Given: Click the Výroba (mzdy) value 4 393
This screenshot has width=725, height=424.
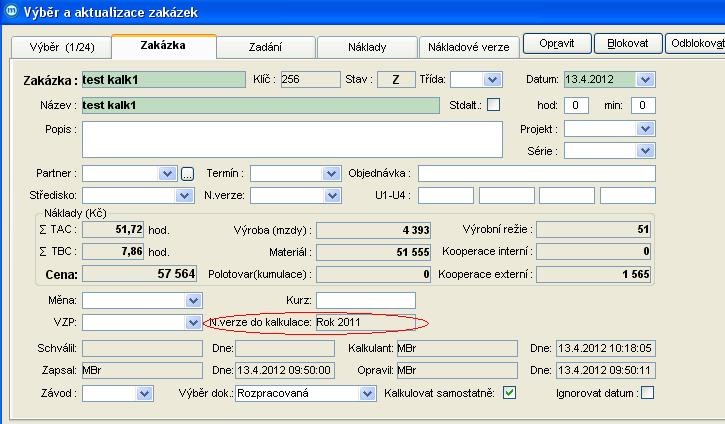Looking at the screenshot, I should coord(373,230).
